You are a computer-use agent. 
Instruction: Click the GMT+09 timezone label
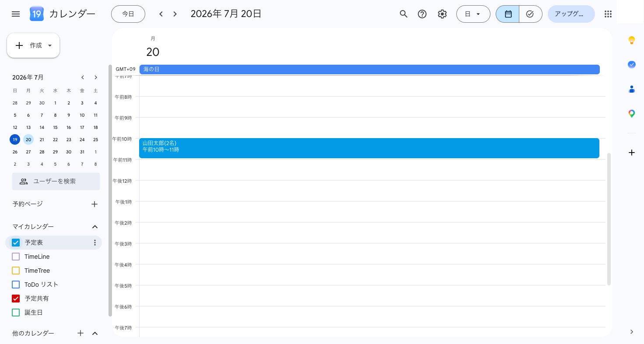coord(126,69)
